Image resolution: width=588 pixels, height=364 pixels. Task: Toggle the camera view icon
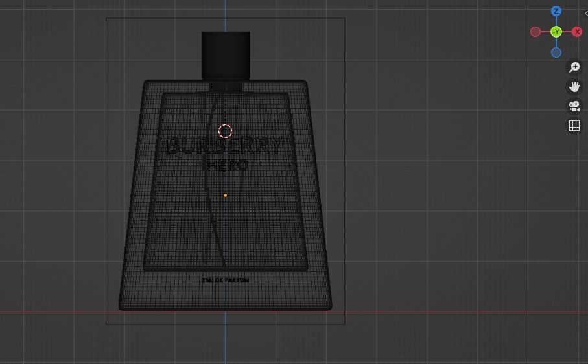point(574,106)
